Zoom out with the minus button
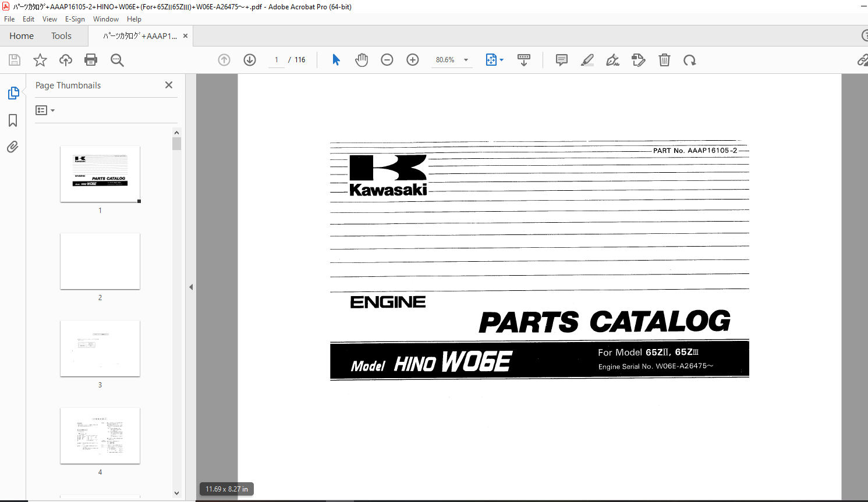The width and height of the screenshot is (868, 502). (x=387, y=60)
